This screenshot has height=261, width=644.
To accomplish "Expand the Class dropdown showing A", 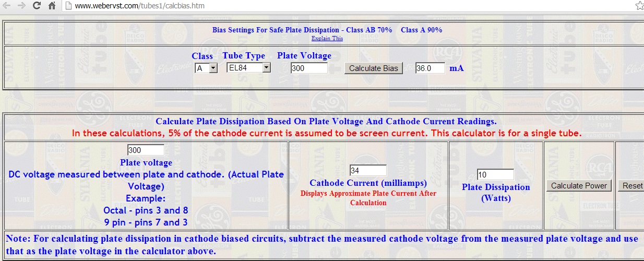I will [x=206, y=68].
